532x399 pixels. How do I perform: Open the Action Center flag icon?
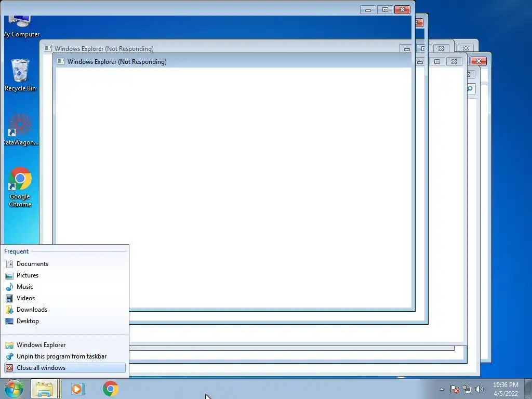[x=455, y=389]
